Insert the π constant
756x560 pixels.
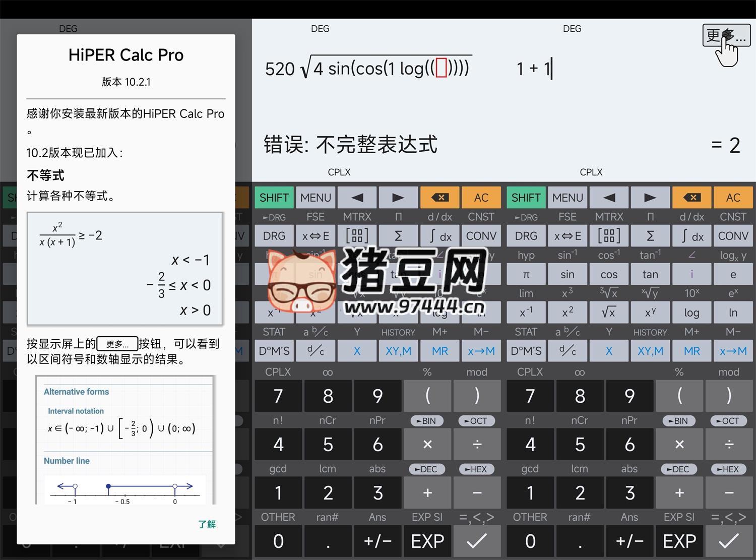click(x=526, y=274)
